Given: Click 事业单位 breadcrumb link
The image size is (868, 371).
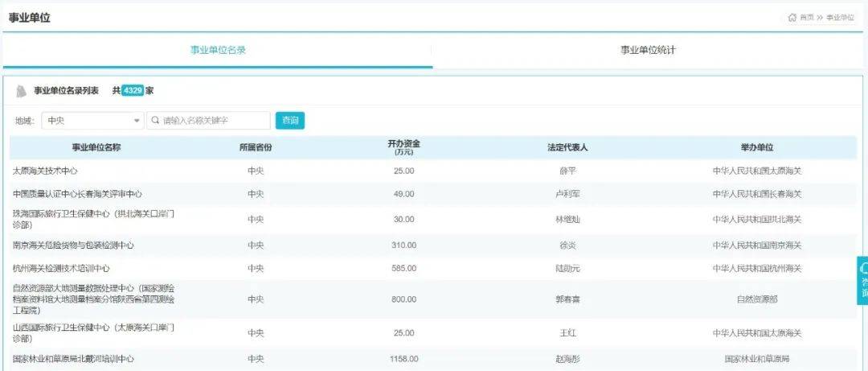Looking at the screenshot, I should point(841,17).
